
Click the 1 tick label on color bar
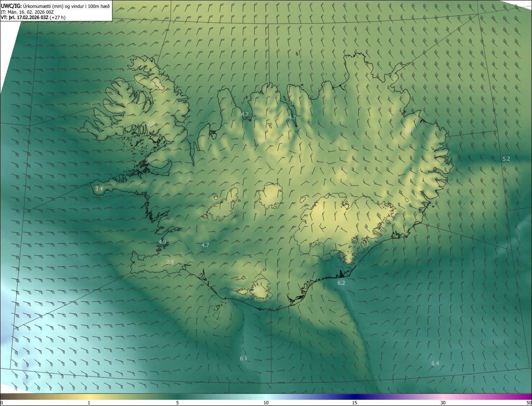[89, 403]
